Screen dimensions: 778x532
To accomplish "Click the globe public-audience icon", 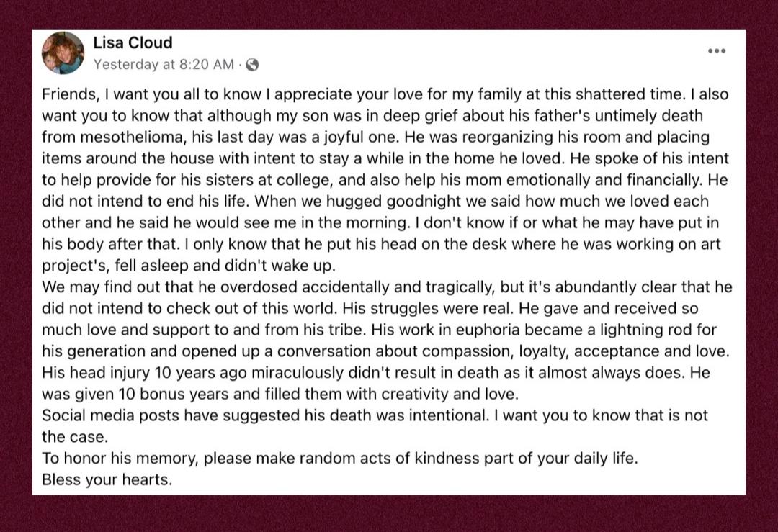I will click(x=252, y=65).
